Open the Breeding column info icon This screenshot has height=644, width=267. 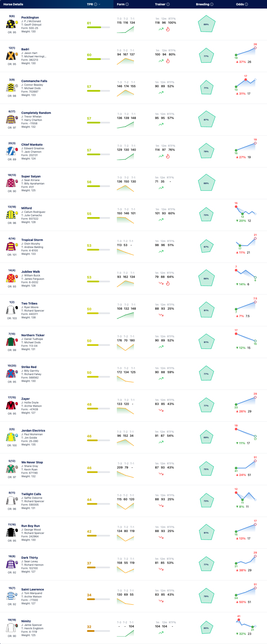point(212,4)
